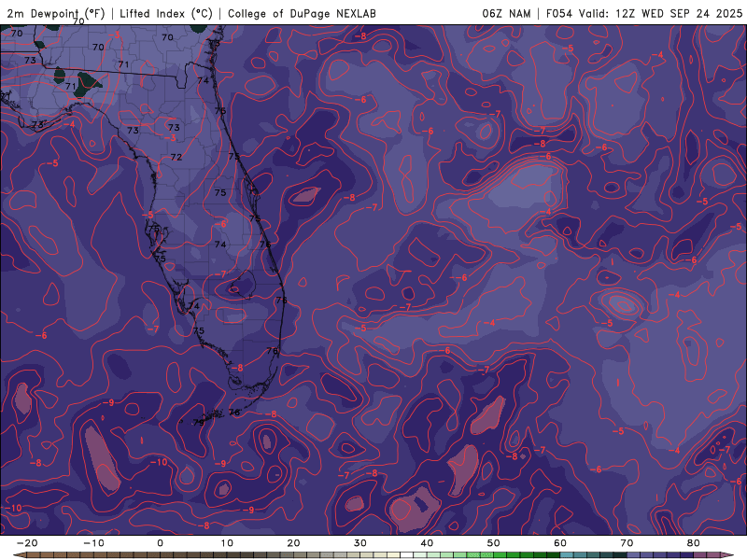Image resolution: width=747 pixels, height=560 pixels.
Task: Click the "72" dewpoint value over north Florida
Action: click(176, 157)
